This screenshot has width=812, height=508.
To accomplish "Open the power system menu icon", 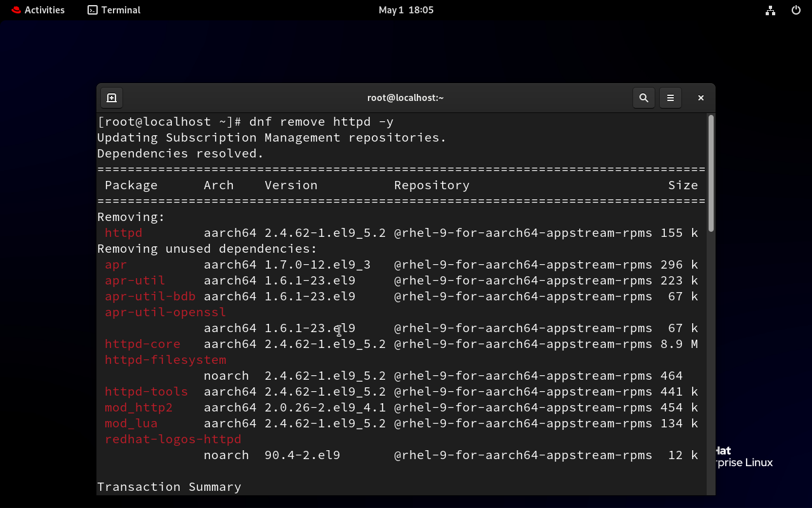I will [796, 10].
